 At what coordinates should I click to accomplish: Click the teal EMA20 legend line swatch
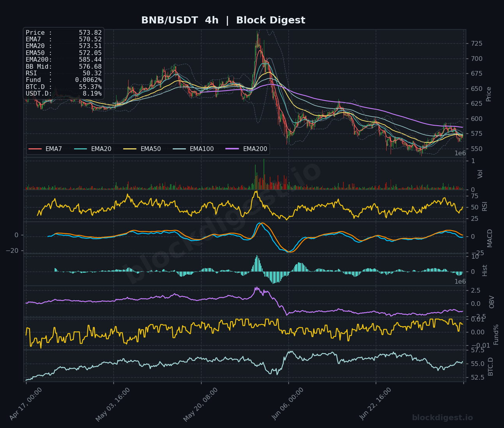(x=81, y=149)
